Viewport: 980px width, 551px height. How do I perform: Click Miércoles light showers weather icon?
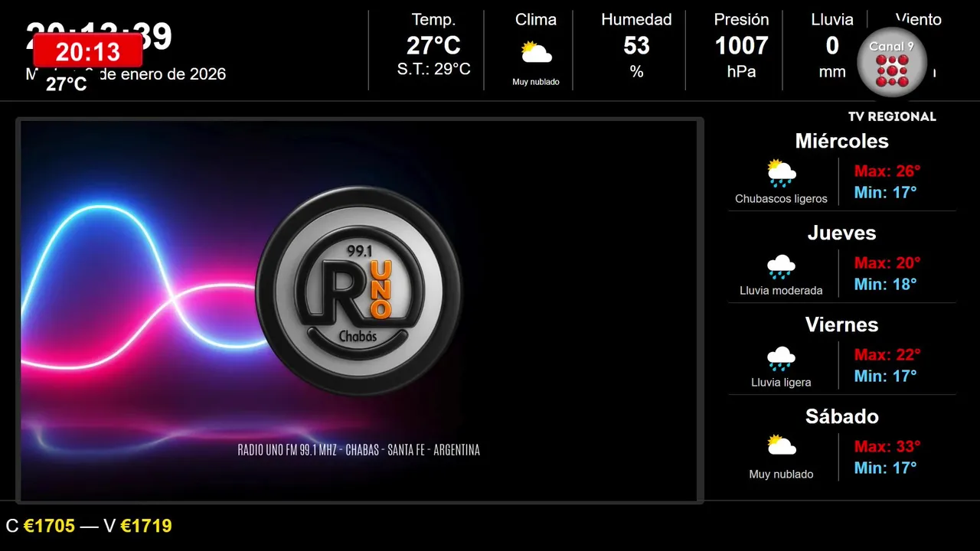click(x=781, y=173)
